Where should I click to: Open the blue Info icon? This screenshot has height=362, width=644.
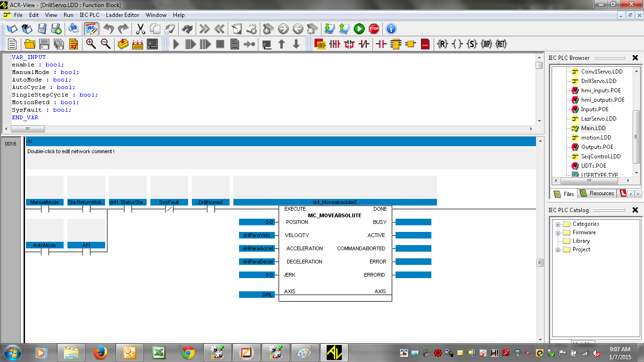391,29
